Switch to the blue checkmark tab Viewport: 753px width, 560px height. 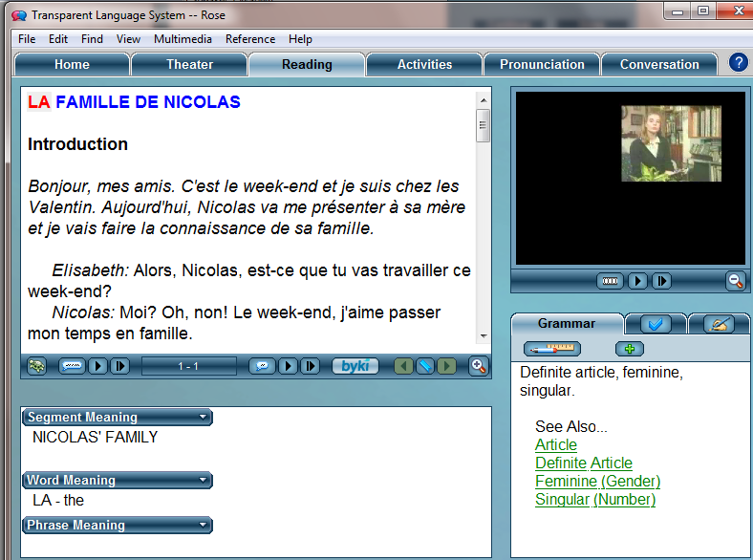[656, 324]
